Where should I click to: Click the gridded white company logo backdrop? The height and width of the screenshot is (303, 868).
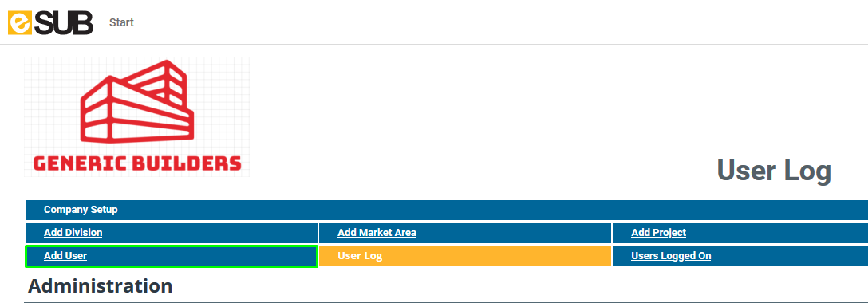click(136, 117)
